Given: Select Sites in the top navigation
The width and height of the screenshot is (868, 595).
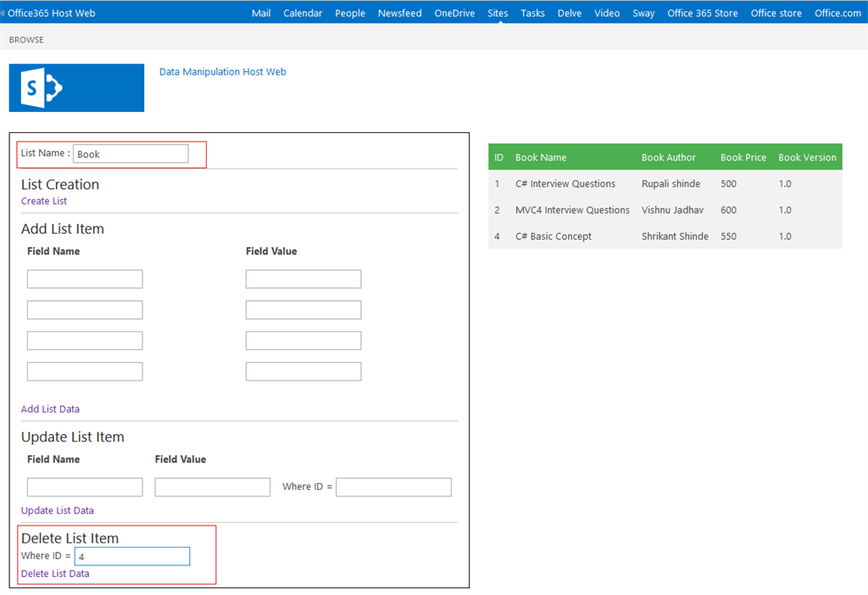Looking at the screenshot, I should point(497,13).
